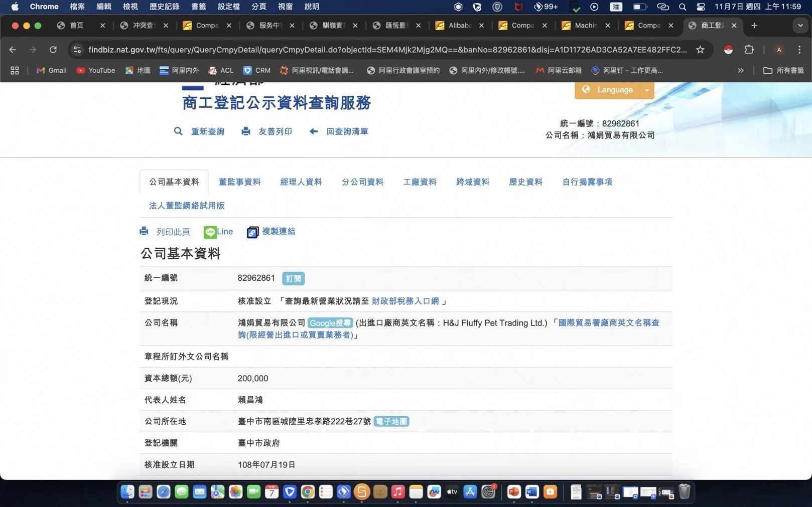The width and height of the screenshot is (812, 507).
Task: Click the 列印此頁 printer icon
Action: (x=145, y=231)
